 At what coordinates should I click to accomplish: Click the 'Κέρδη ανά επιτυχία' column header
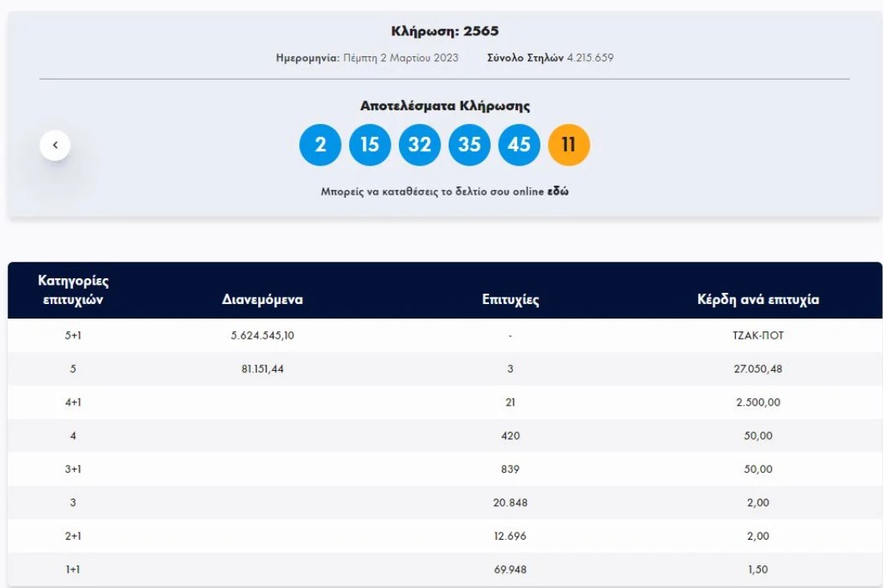click(x=758, y=300)
